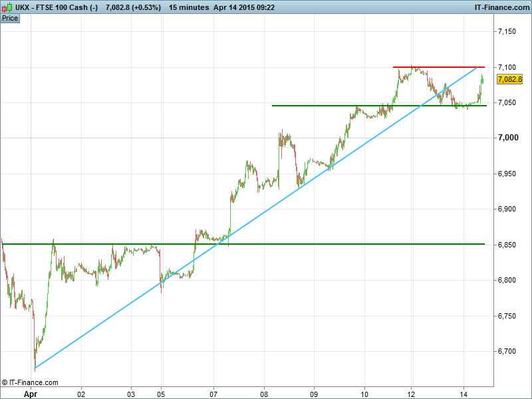Click the 7,082.8 (+0.53%) quote in header
532x399 pixels.
click(x=133, y=6)
